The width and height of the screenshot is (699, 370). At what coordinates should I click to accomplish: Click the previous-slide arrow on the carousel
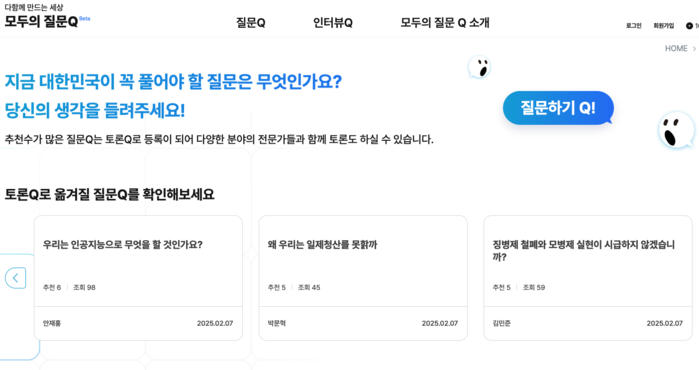pyautogui.click(x=16, y=278)
